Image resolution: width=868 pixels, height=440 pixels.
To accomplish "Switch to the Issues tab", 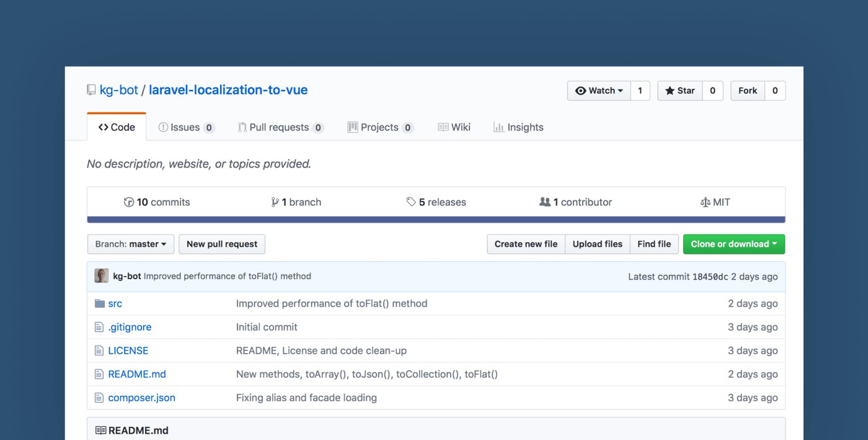I will (186, 127).
